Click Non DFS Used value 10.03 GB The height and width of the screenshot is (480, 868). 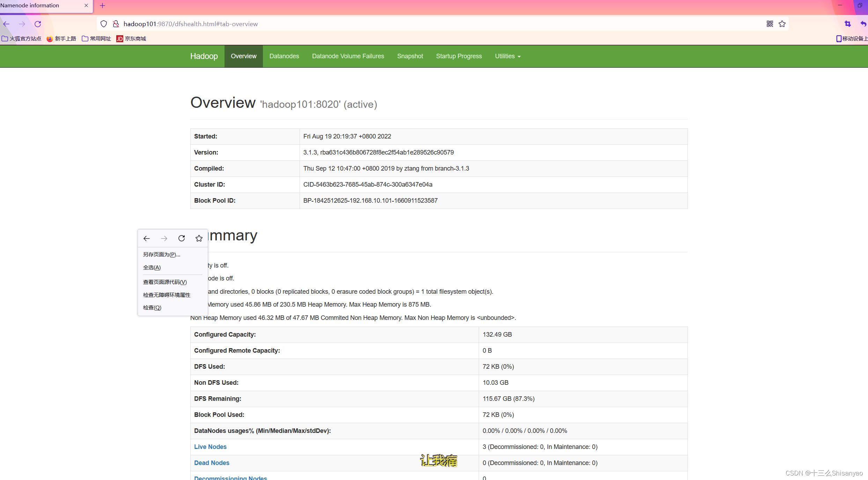495,383
